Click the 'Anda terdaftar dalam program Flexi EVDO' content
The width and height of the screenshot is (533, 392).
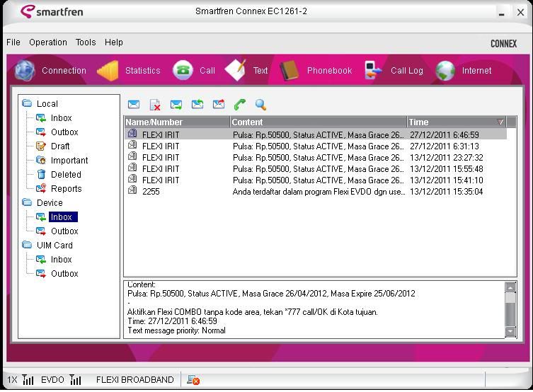pyautogui.click(x=319, y=192)
